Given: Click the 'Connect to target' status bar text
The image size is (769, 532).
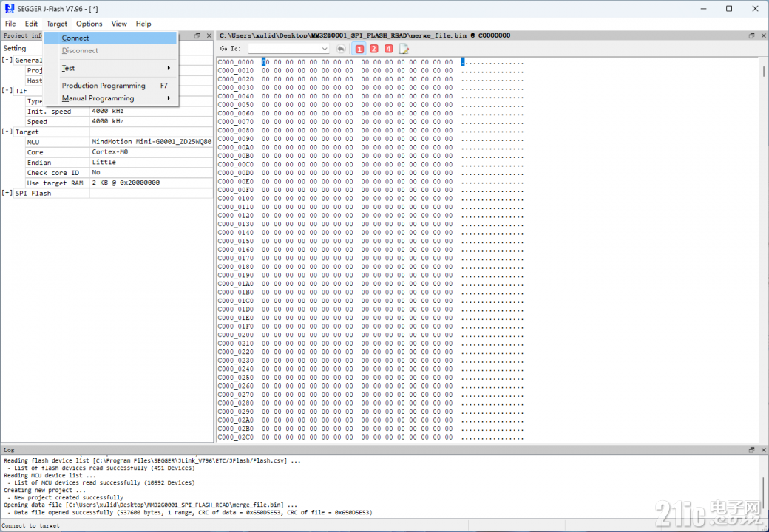Looking at the screenshot, I should [31, 525].
